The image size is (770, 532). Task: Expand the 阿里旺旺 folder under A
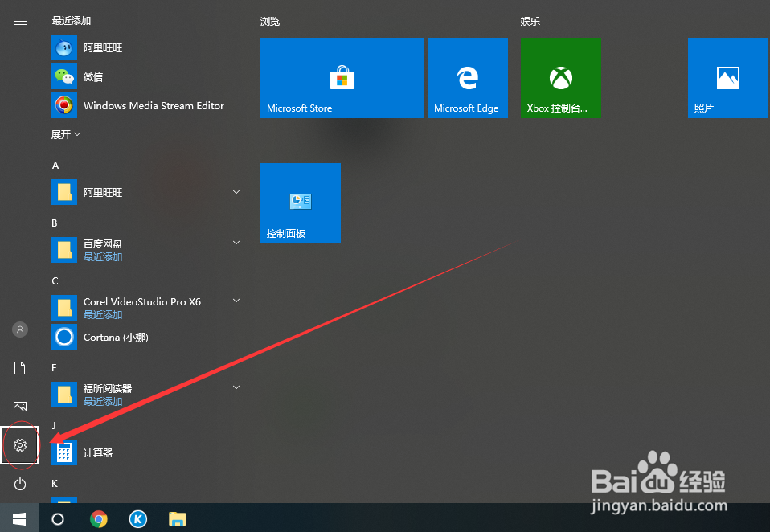[x=236, y=192]
